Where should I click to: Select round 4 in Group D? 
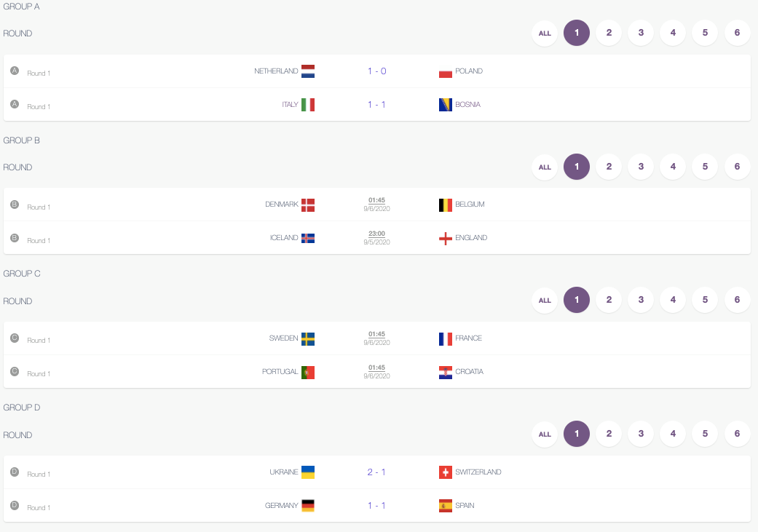pos(673,434)
